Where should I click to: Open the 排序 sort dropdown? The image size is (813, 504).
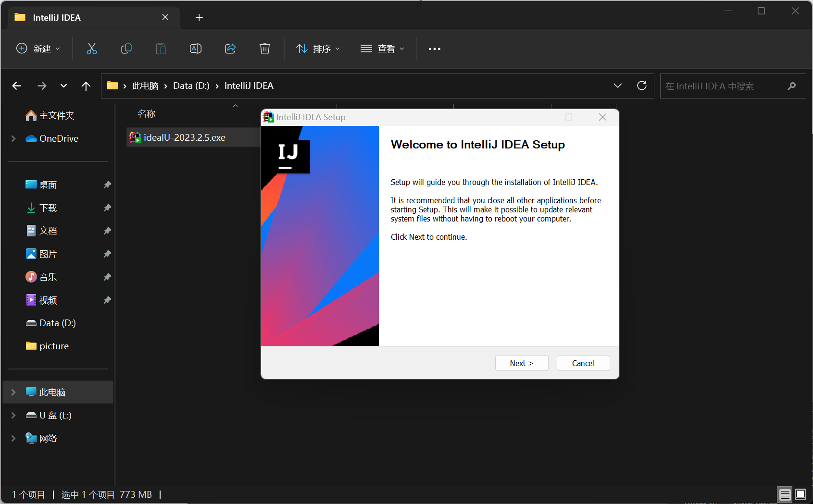(x=318, y=49)
